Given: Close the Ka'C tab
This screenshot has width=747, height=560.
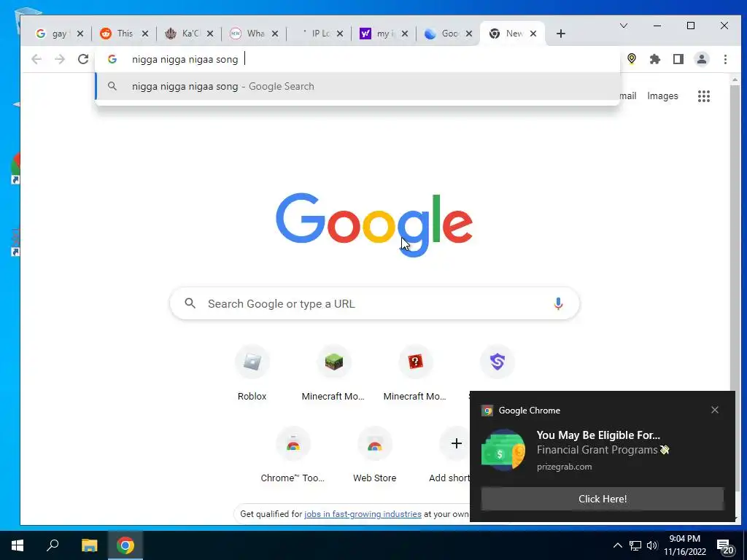Looking at the screenshot, I should coord(210,34).
